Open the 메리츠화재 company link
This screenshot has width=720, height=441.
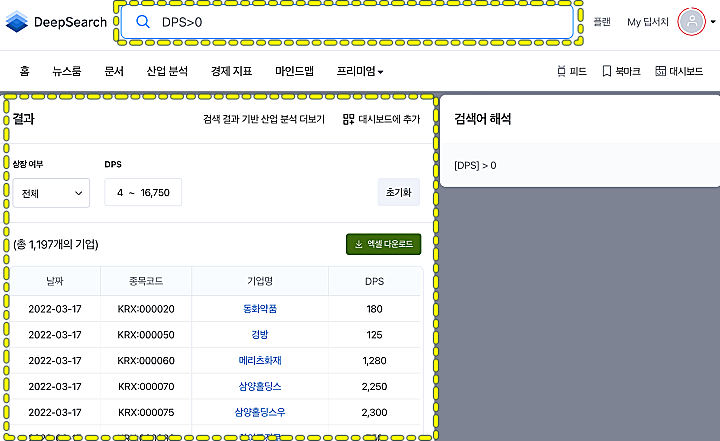(260, 361)
